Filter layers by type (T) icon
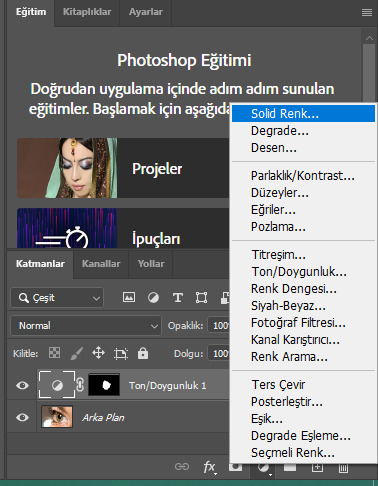 (178, 297)
